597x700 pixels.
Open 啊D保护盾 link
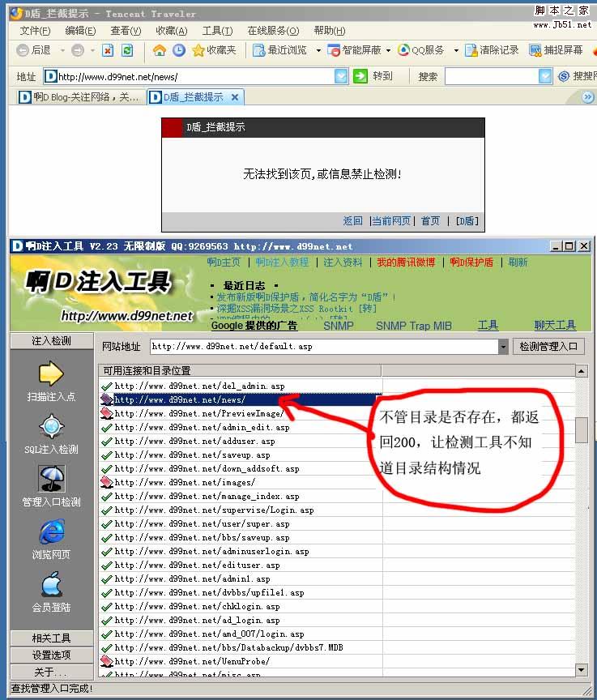click(x=471, y=262)
